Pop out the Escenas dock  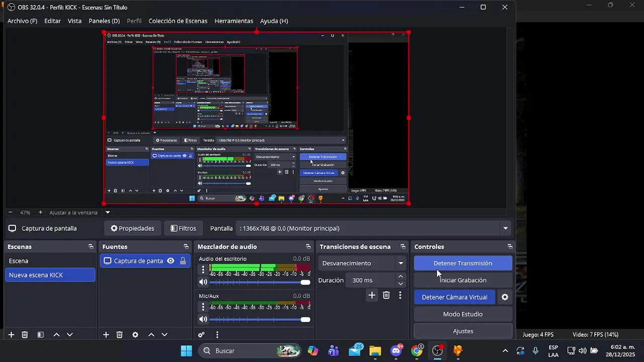[x=91, y=247]
